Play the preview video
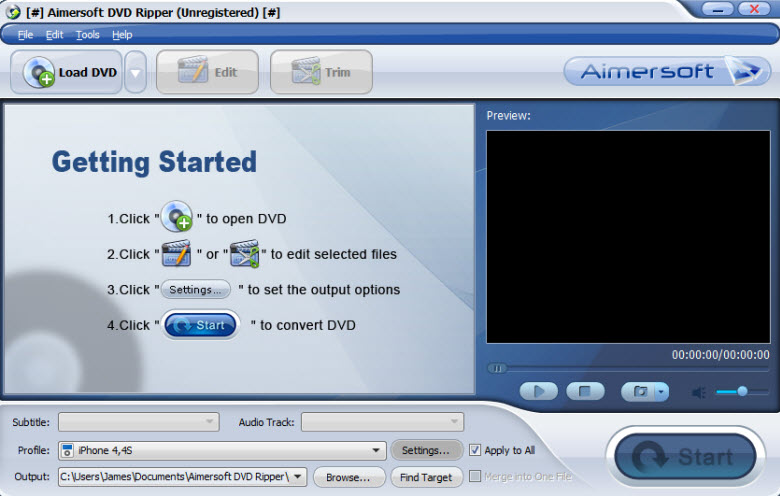 coord(539,392)
